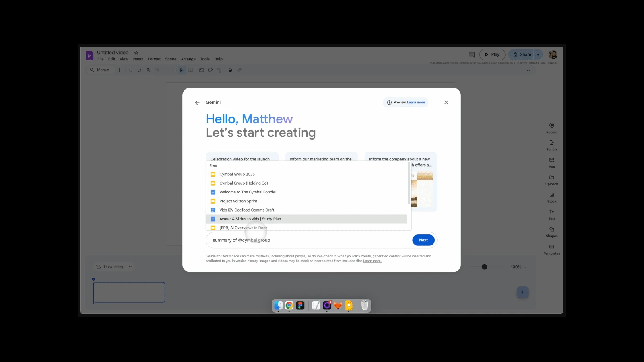Click the Celebration video for the launch card
644x362 pixels.
coord(242,157)
